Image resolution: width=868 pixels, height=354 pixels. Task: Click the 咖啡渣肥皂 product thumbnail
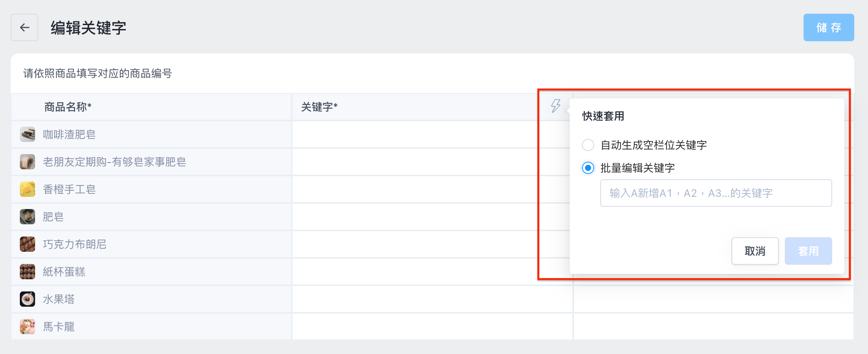27,134
